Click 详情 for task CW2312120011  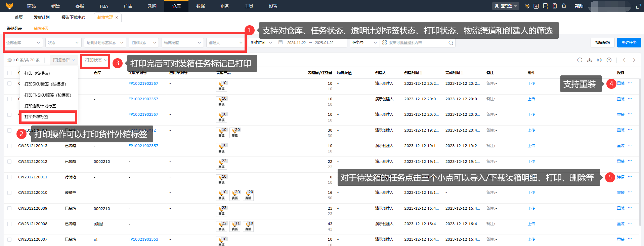coord(620,177)
